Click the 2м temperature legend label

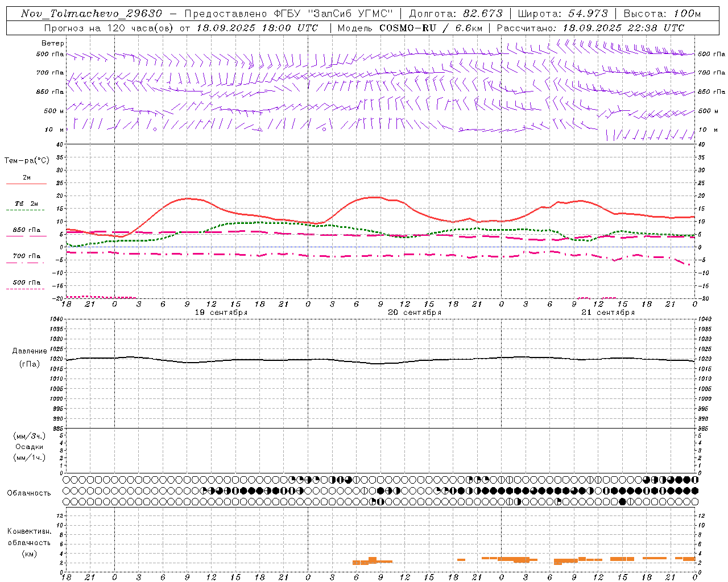27,178
